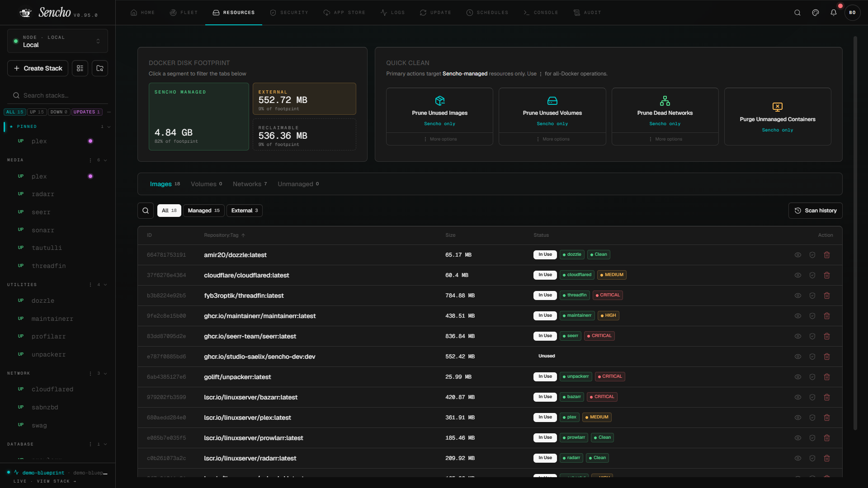Scan lscr.io/linuxserver/prowlarr image with shield icon
Image resolution: width=868 pixels, height=488 pixels.
click(x=812, y=438)
